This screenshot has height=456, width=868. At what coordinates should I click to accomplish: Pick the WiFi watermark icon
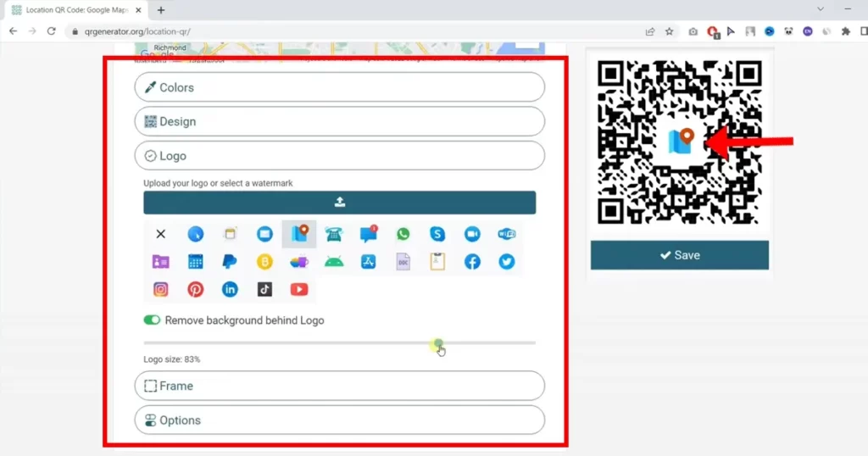[507, 234]
